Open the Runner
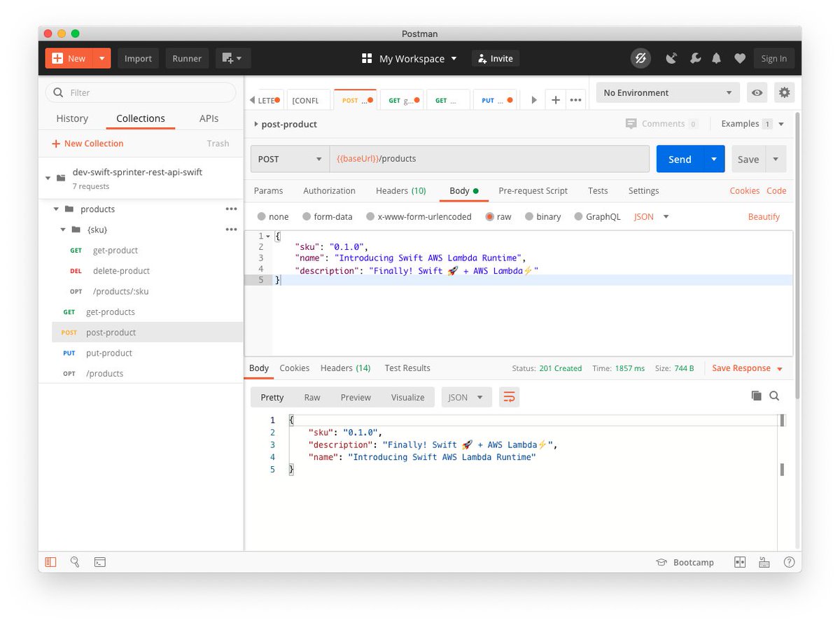840x623 pixels. pyautogui.click(x=187, y=59)
